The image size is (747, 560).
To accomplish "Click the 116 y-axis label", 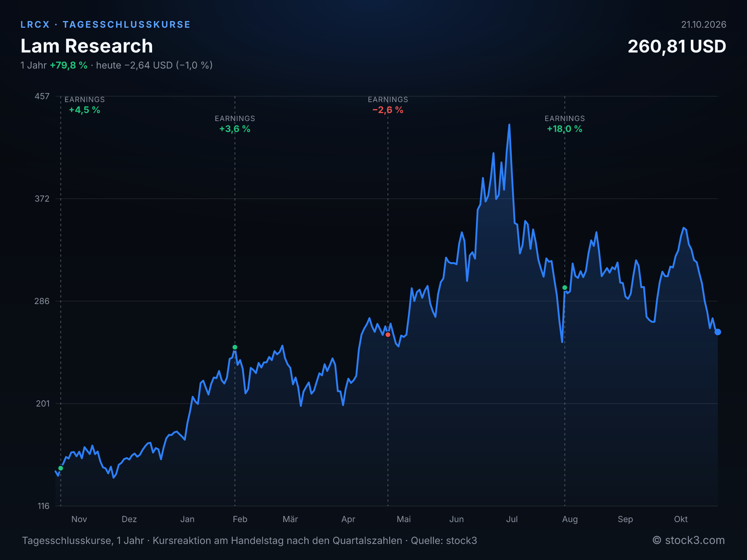I will [43, 506].
